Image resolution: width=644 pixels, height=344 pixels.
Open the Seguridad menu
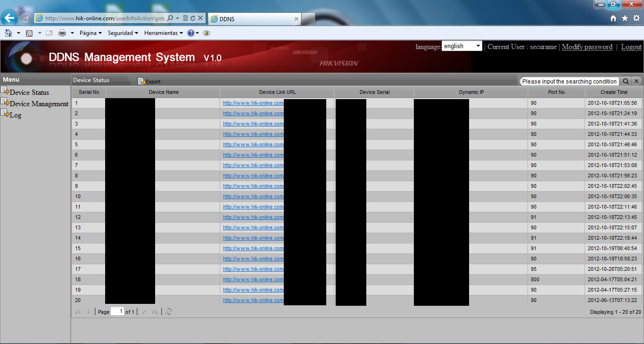pos(123,33)
